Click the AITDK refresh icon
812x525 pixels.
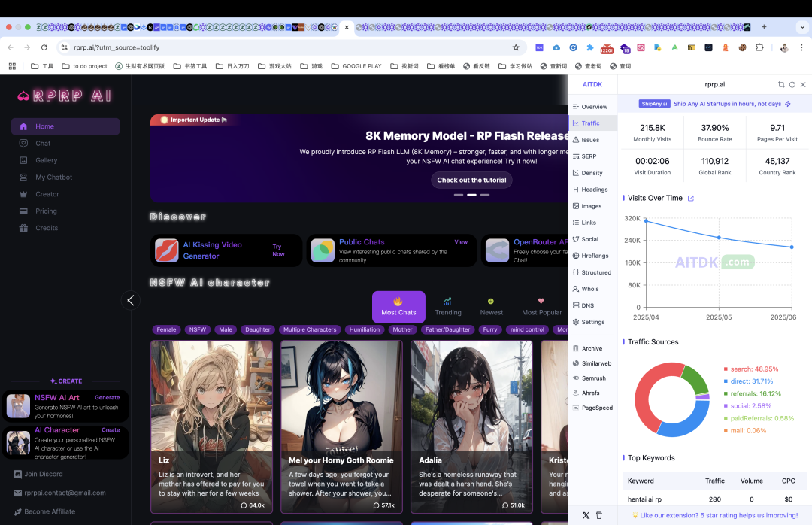point(792,84)
